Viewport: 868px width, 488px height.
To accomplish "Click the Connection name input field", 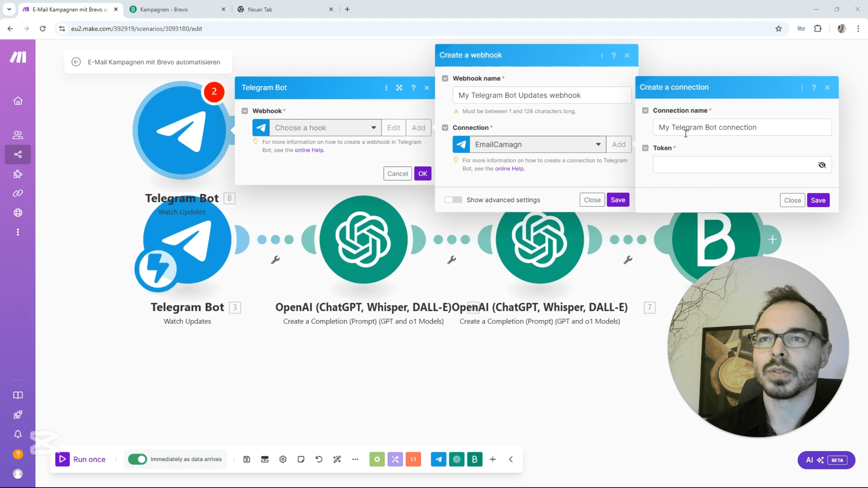I will pos(742,127).
